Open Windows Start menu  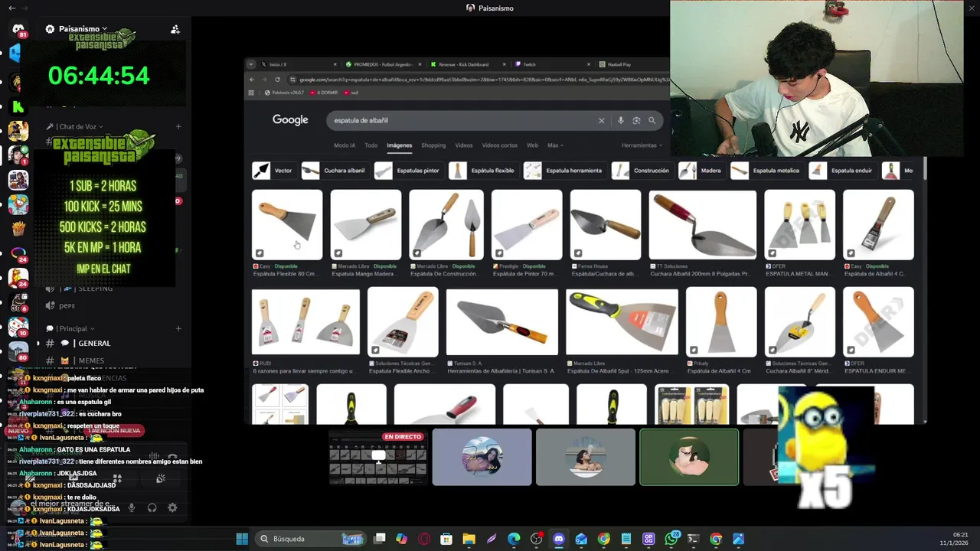[242, 539]
